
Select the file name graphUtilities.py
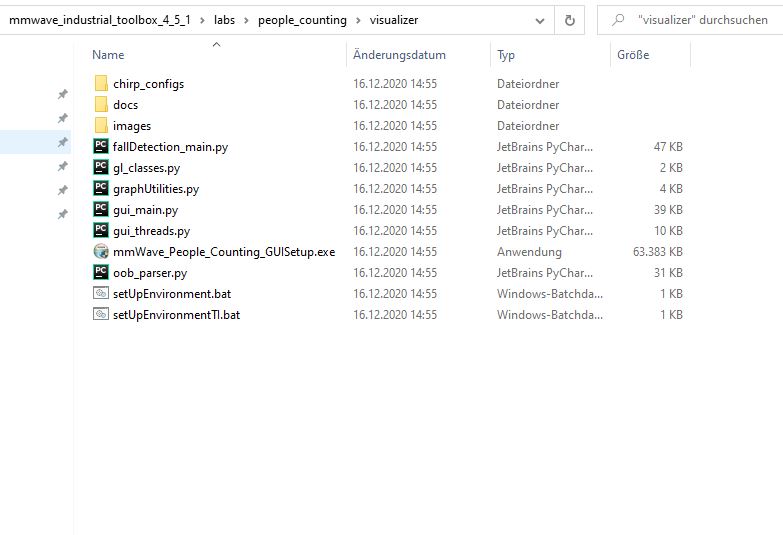point(156,189)
